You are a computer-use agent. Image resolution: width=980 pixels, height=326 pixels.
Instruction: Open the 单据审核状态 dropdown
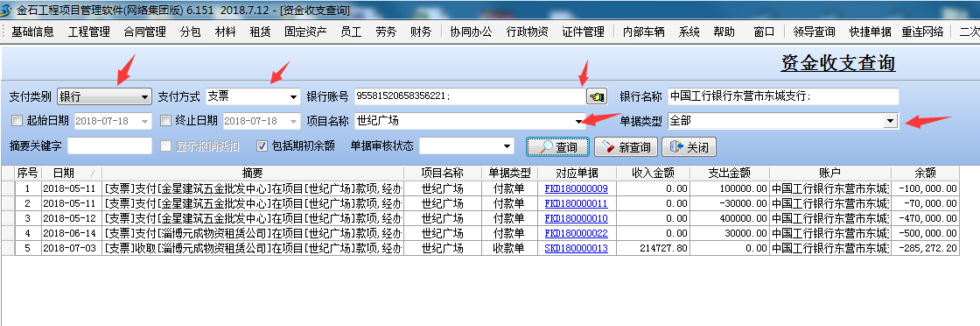[x=507, y=146]
